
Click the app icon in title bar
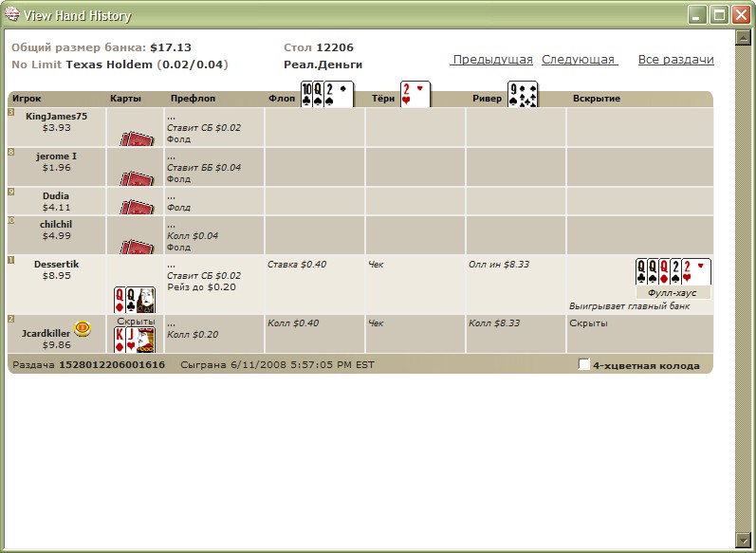tap(11, 15)
